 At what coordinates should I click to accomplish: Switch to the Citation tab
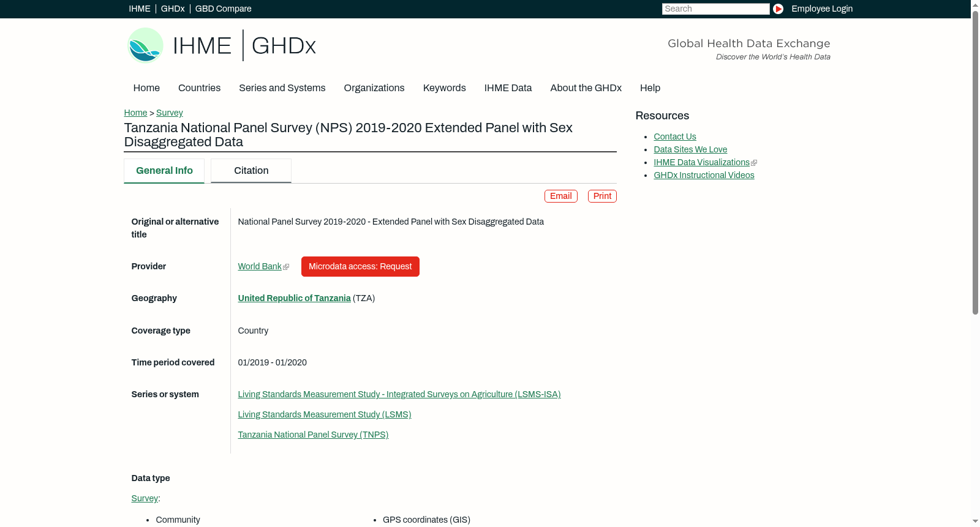(x=251, y=171)
